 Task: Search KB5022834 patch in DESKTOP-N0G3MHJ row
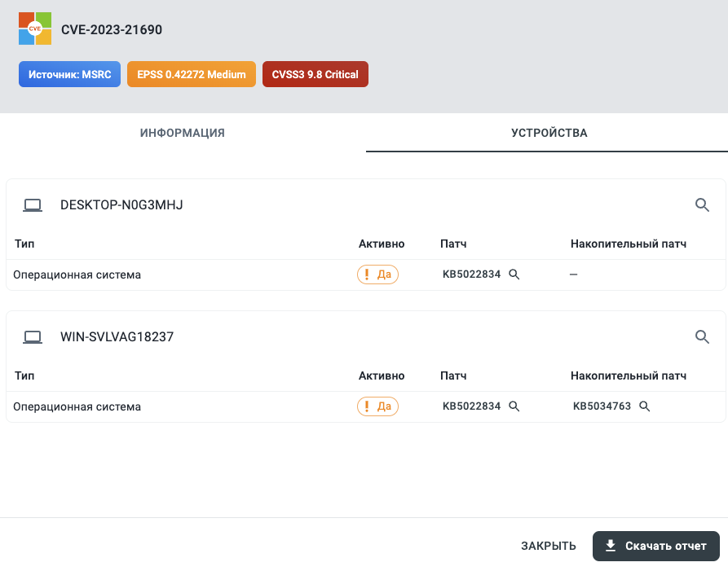[x=514, y=275]
